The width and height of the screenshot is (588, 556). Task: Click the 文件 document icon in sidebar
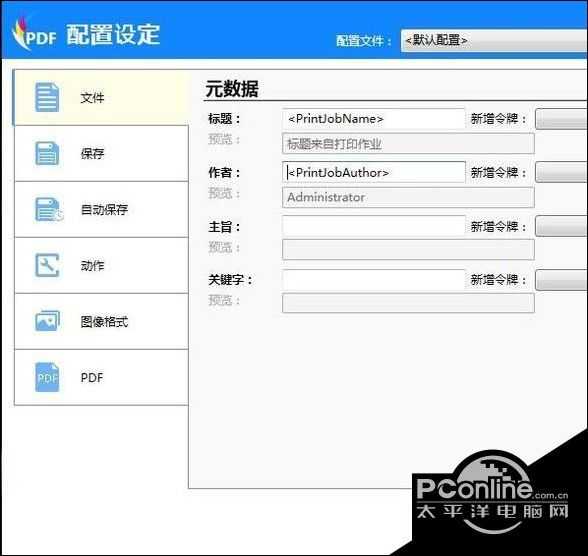pyautogui.click(x=47, y=97)
